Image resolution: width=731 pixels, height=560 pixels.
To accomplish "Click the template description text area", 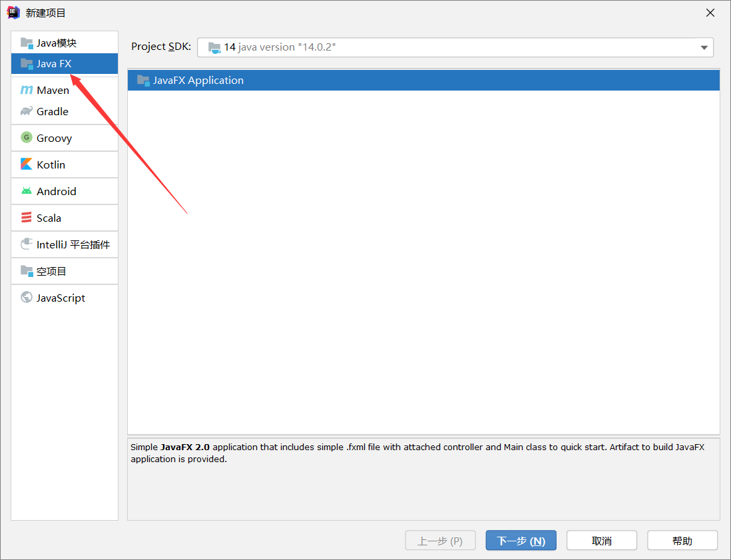I will click(423, 479).
